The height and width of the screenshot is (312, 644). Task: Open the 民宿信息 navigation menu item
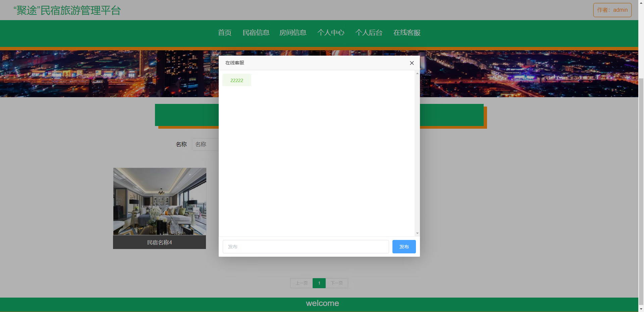pyautogui.click(x=256, y=33)
